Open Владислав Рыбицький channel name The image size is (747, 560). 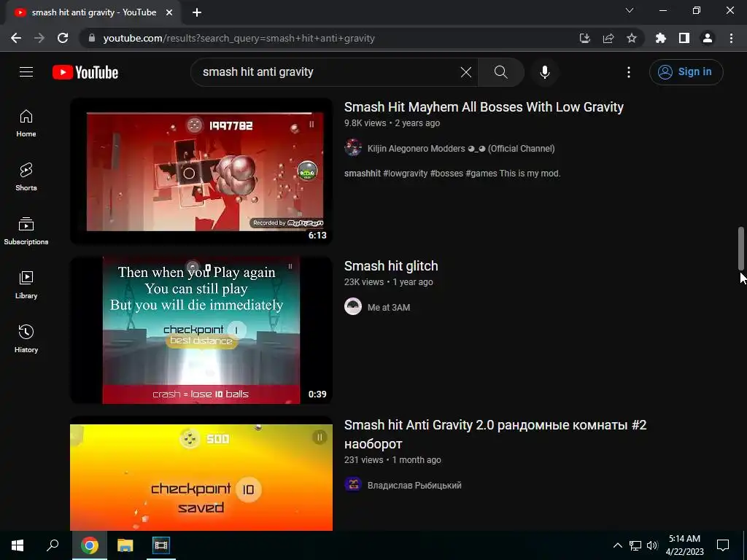click(x=414, y=485)
